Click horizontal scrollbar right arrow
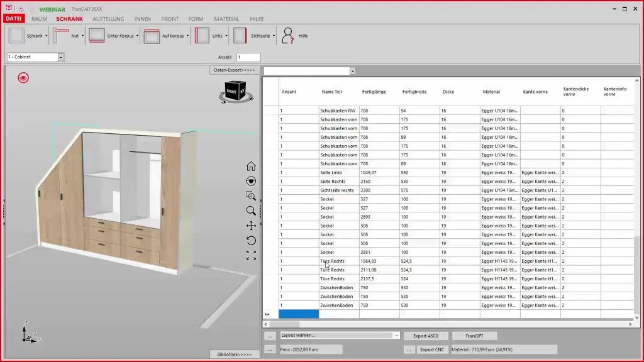644x362 pixels. tap(630, 324)
